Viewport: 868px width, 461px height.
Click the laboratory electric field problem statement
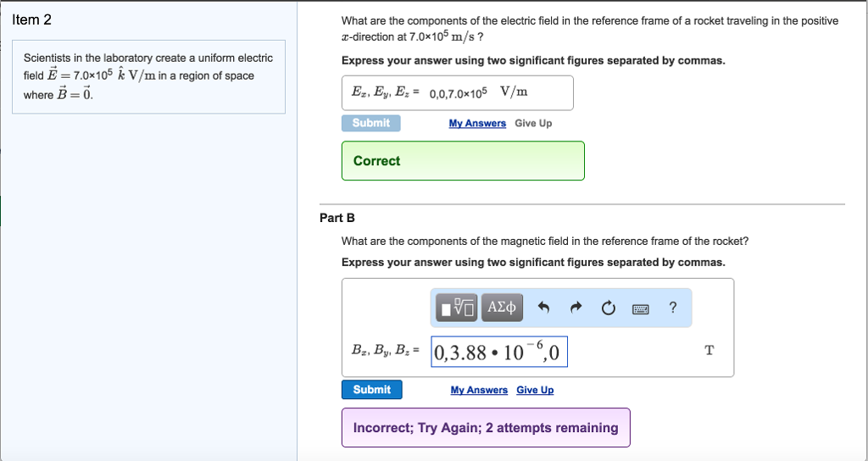click(x=148, y=76)
